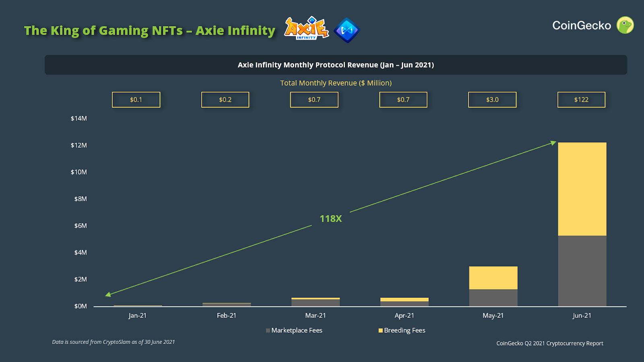
Task: Click the CryptoSlam data source note
Action: [114, 342]
